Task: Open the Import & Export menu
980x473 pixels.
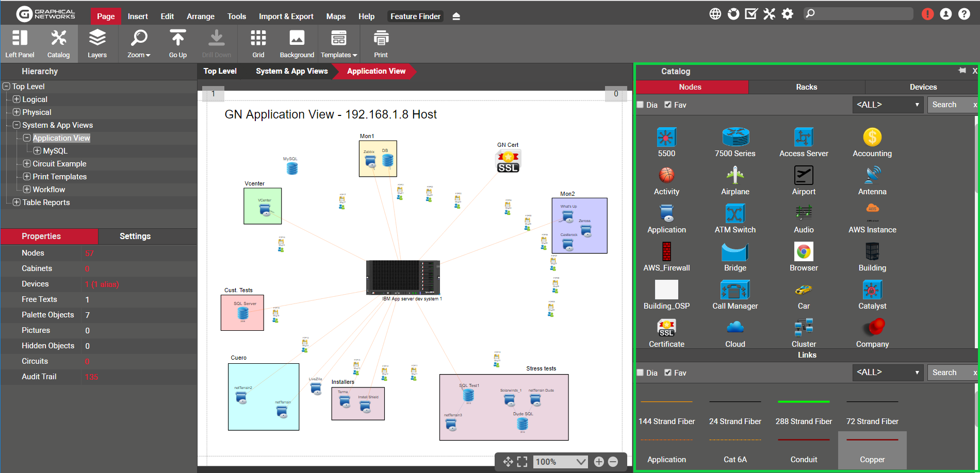Action: tap(286, 16)
